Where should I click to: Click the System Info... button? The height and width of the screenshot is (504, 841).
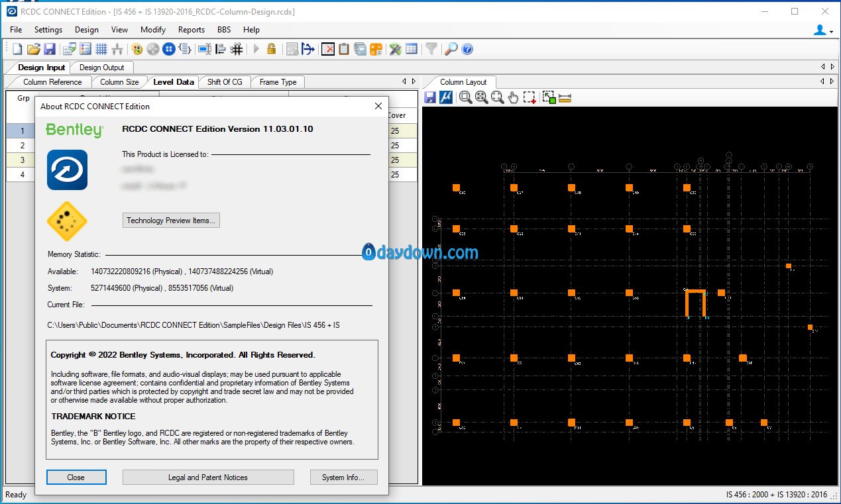(x=344, y=477)
